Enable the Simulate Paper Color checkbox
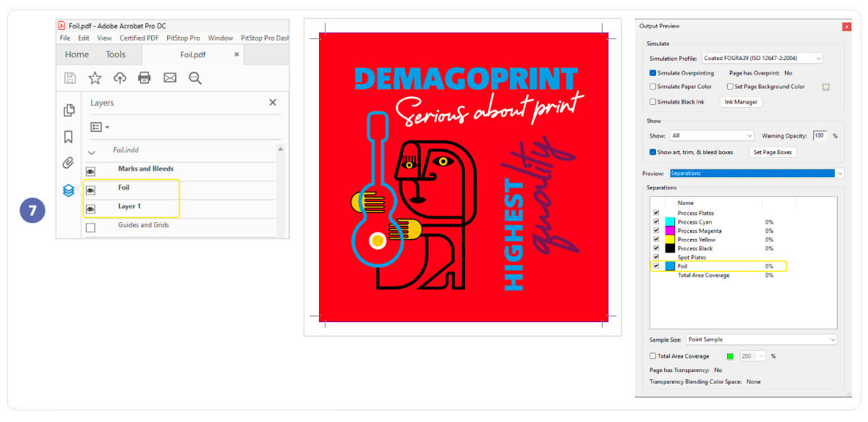Image resolution: width=868 pixels, height=422 pixels. point(653,87)
